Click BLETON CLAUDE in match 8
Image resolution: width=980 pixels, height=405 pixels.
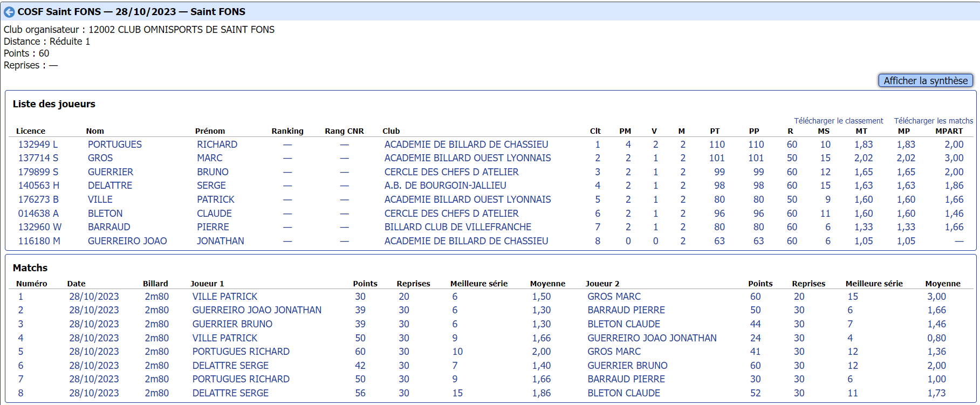pyautogui.click(x=624, y=393)
